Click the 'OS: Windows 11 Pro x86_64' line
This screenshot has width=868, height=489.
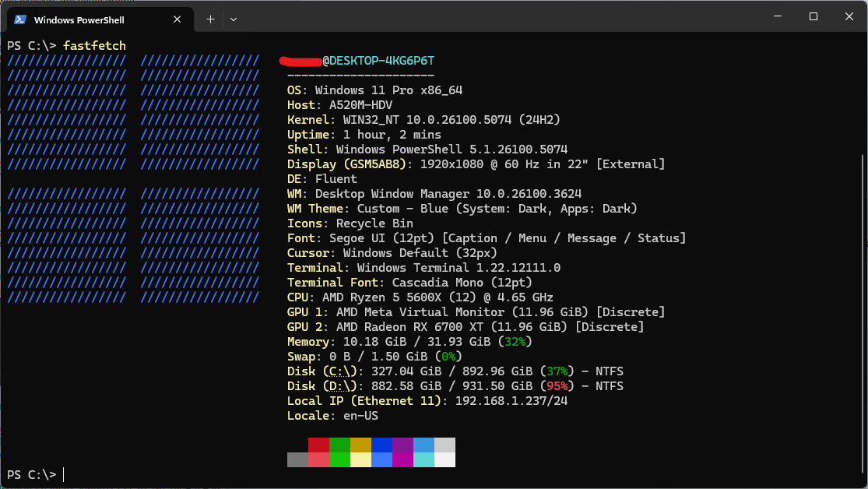[x=374, y=90]
